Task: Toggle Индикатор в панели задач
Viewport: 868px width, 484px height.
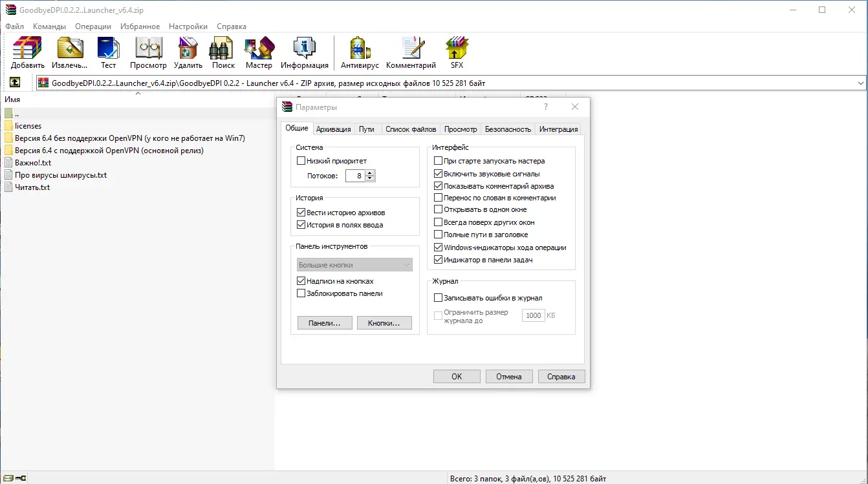Action: [x=439, y=260]
